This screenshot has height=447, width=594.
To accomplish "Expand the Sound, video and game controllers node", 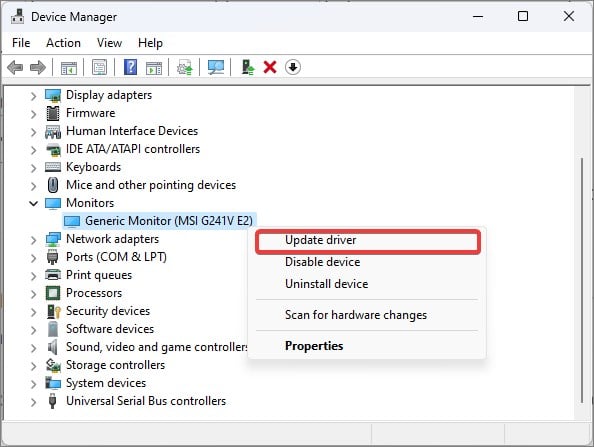I will pos(33,348).
